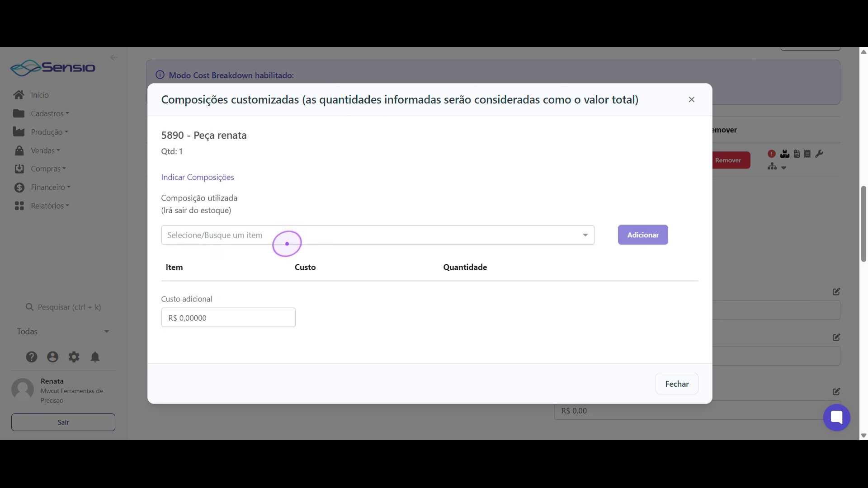Open the settings gear icon

coord(74,357)
